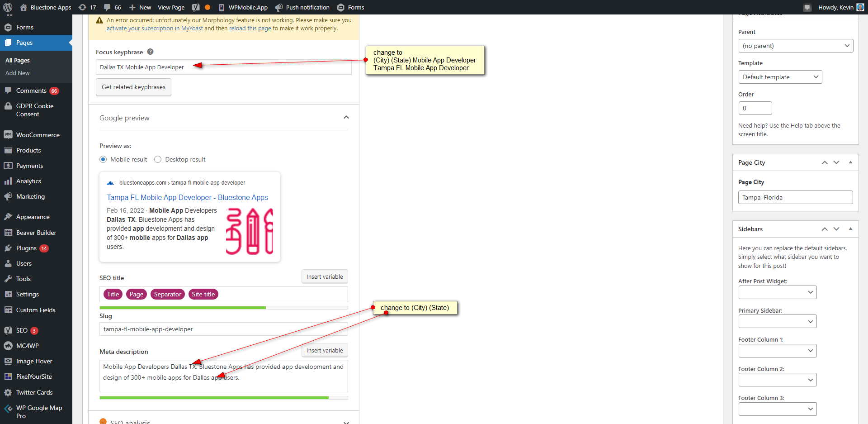Image resolution: width=868 pixels, height=424 pixels.
Task: Click the Yoast icon in the top admin bar
Action: click(x=196, y=7)
